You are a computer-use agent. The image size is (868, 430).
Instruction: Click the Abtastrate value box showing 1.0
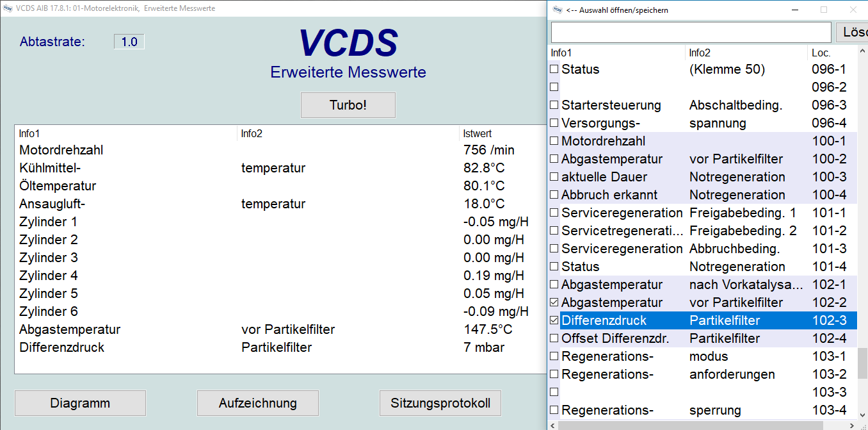(x=129, y=42)
